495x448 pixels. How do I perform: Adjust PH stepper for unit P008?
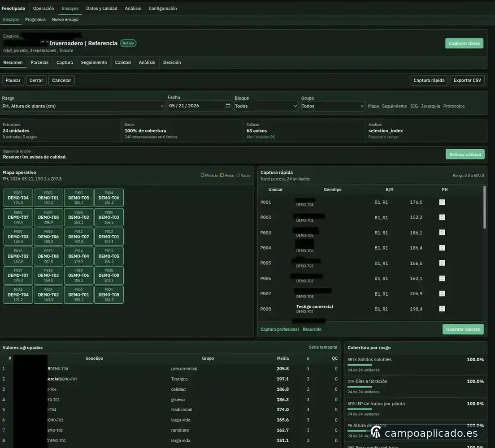(442, 309)
